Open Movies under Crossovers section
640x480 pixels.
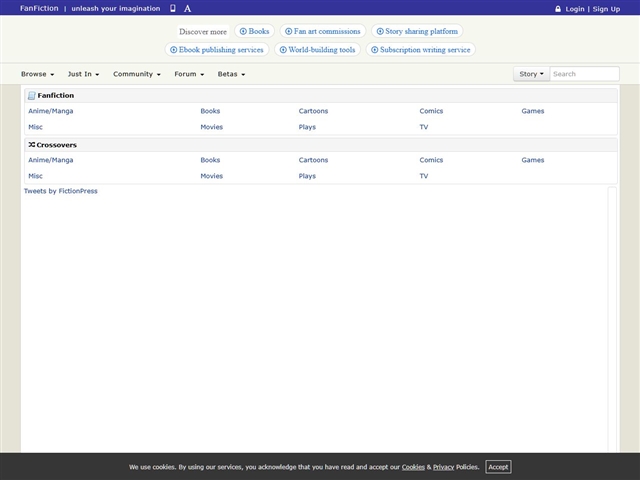click(x=211, y=176)
